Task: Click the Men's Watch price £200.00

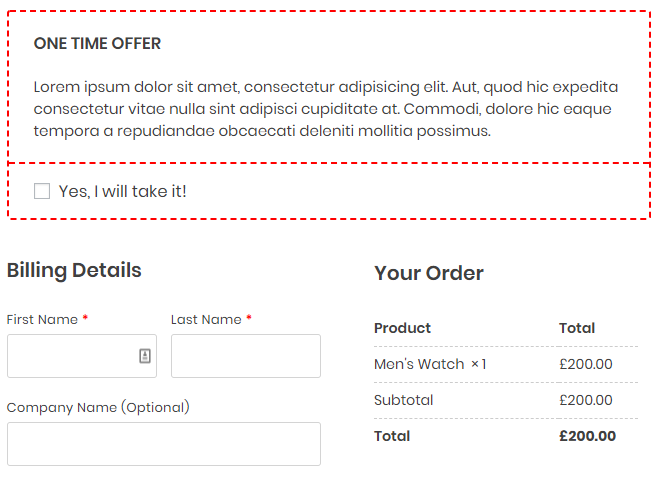Action: (x=586, y=364)
